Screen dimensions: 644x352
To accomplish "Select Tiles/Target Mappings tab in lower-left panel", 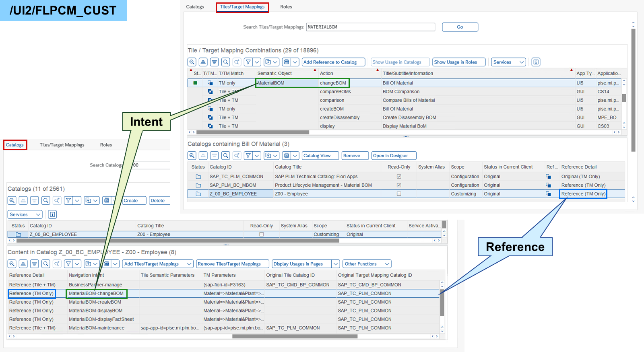I will point(62,145).
